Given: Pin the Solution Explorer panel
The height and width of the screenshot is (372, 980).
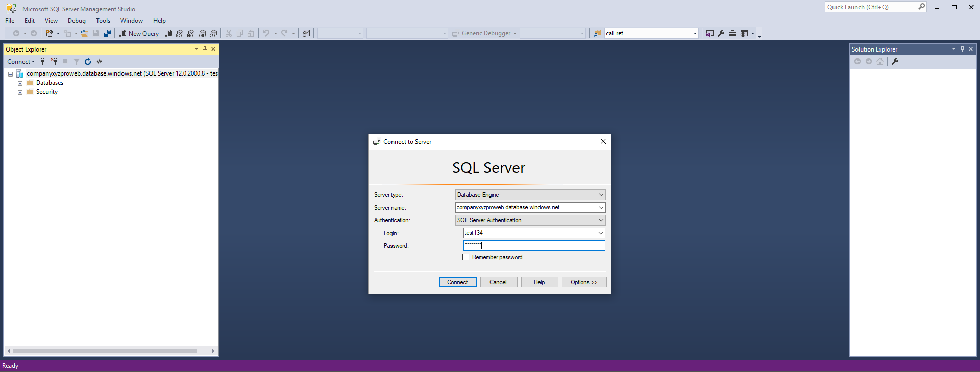Looking at the screenshot, I should pyautogui.click(x=962, y=49).
